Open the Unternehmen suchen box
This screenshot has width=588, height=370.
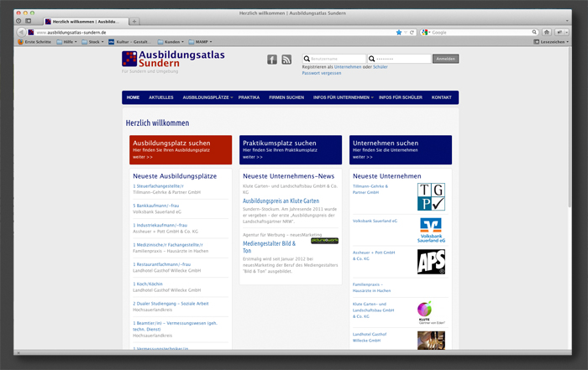pos(401,150)
